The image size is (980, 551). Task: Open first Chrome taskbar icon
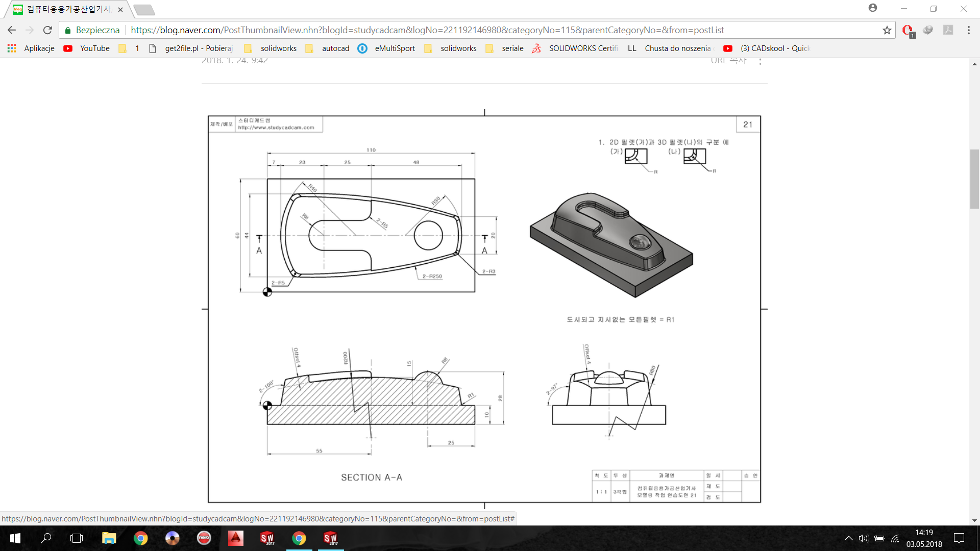(140, 538)
